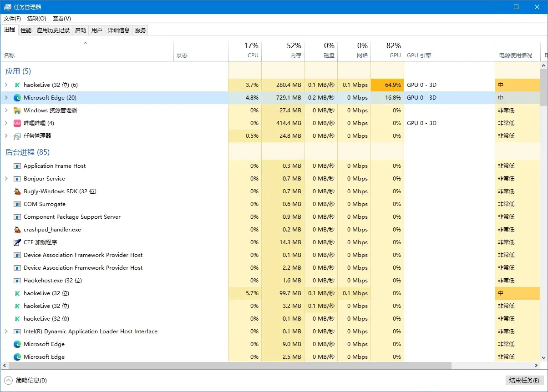Click the Bugly-Windows SDK bug icon
Image resolution: width=548 pixels, height=392 pixels.
click(17, 191)
